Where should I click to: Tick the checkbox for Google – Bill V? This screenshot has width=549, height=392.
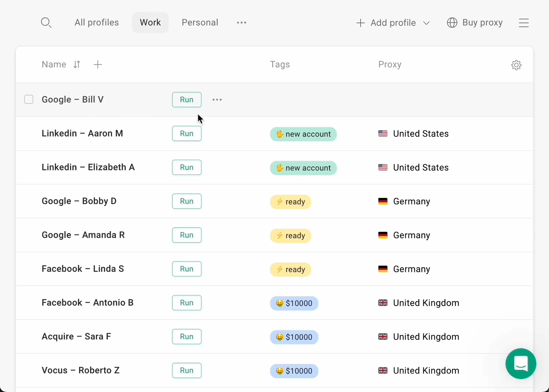(x=29, y=99)
